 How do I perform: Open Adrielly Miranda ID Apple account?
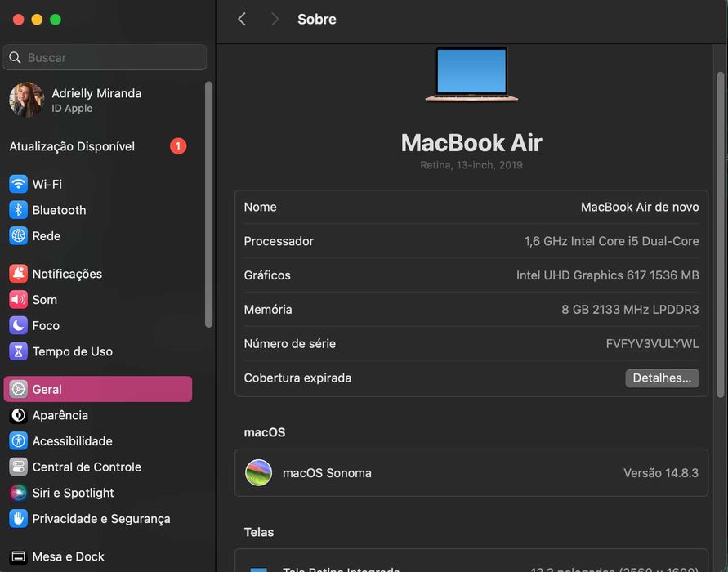coord(97,100)
